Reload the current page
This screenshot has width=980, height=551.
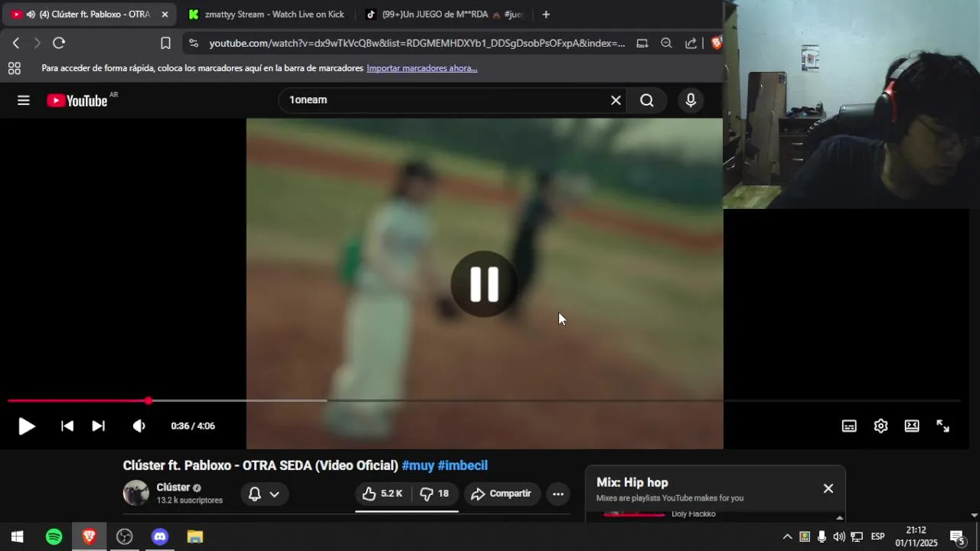click(59, 43)
